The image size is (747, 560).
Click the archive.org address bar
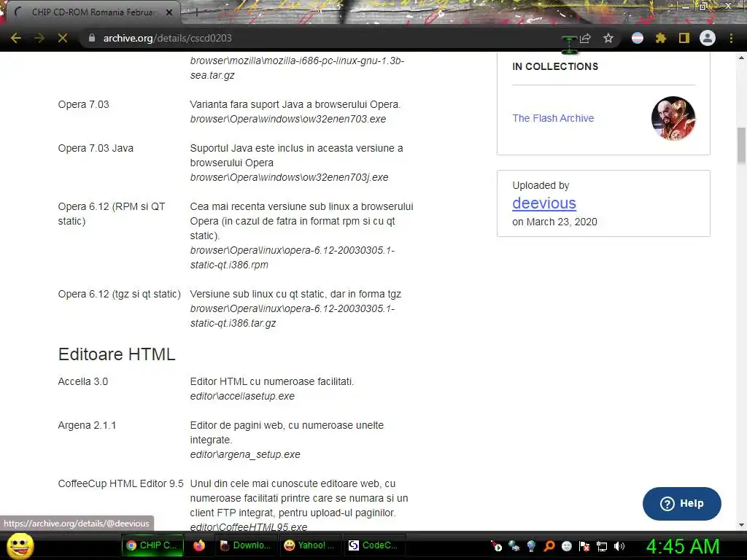click(324, 38)
